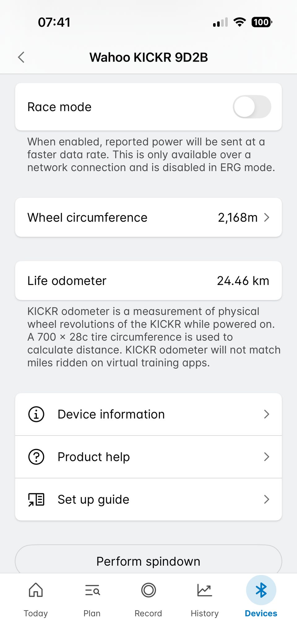Tap the Plan search-list icon
This screenshot has width=297, height=644.
coord(92,590)
